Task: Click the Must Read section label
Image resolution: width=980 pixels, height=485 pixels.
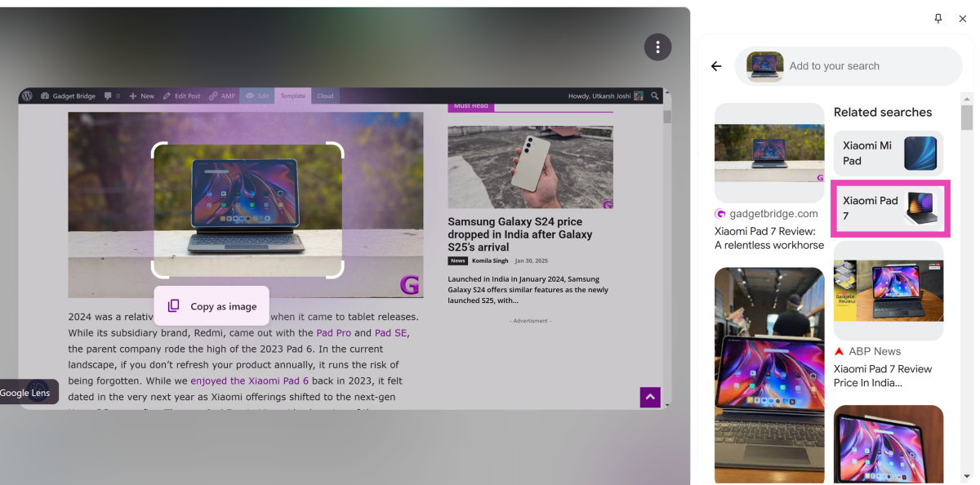Action: tap(470, 106)
